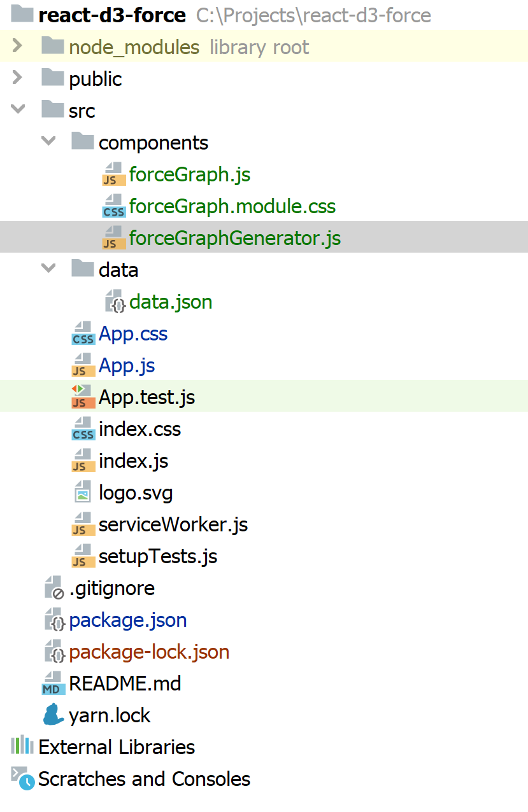Click the components folder icon
This screenshot has width=528, height=812.
click(83, 141)
